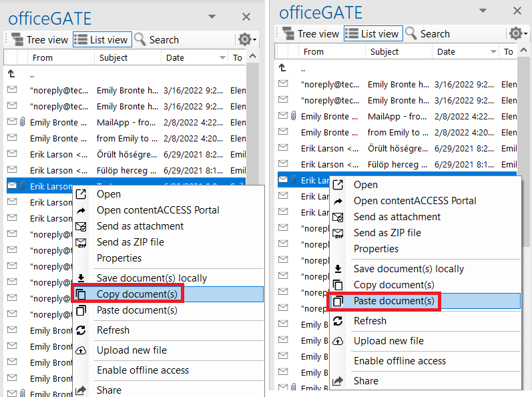Click the Upload new file cloud icon in the left menu
The height and width of the screenshot is (397, 532).
point(81,350)
